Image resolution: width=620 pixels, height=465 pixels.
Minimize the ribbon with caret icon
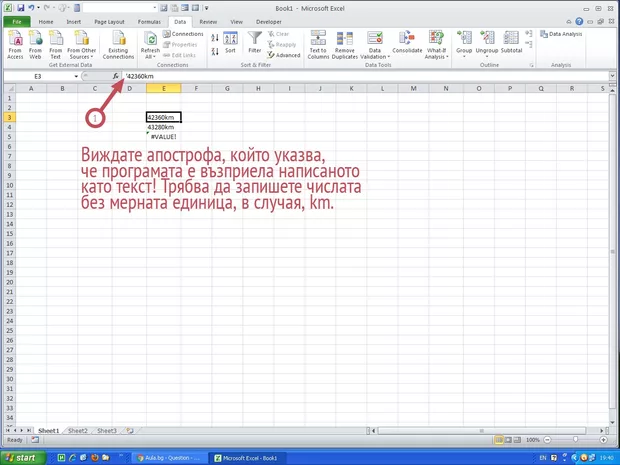(569, 22)
